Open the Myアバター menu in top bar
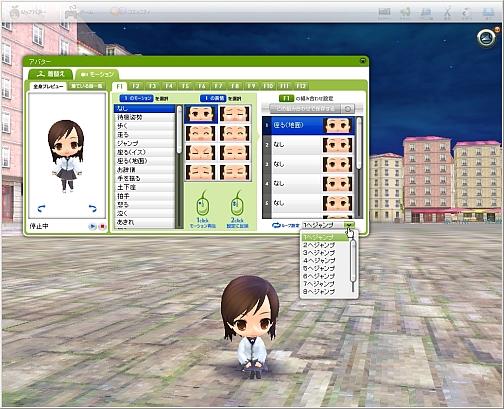 [x=28, y=13]
